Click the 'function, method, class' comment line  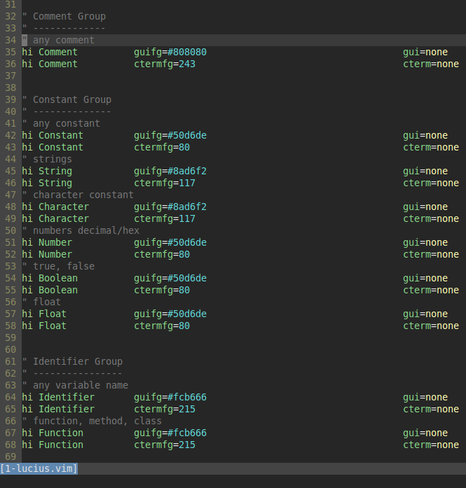[92, 421]
